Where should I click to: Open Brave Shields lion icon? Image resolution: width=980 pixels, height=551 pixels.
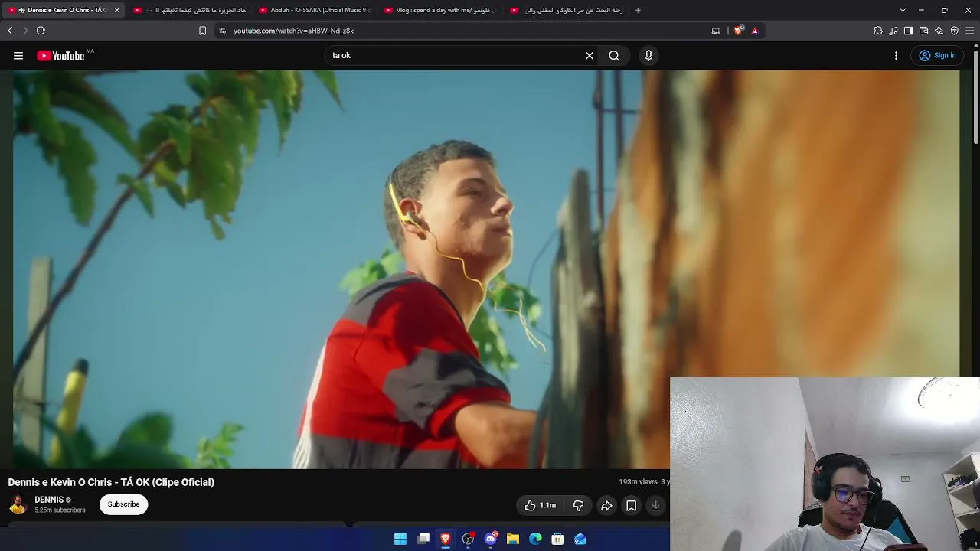tap(738, 31)
